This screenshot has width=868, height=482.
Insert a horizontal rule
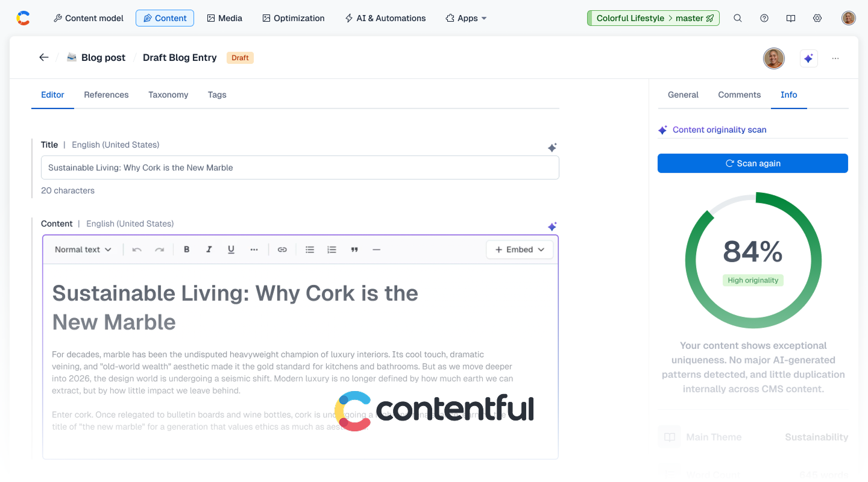(x=376, y=249)
